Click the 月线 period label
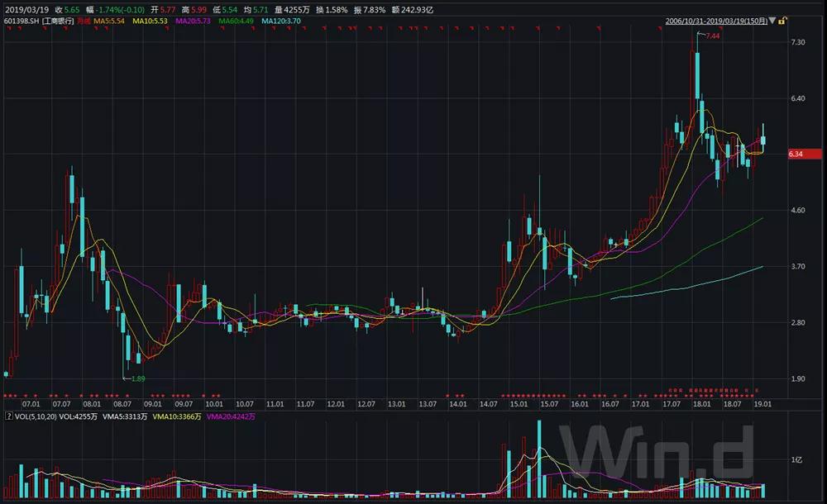The height and width of the screenshot is (504, 827). [x=83, y=20]
